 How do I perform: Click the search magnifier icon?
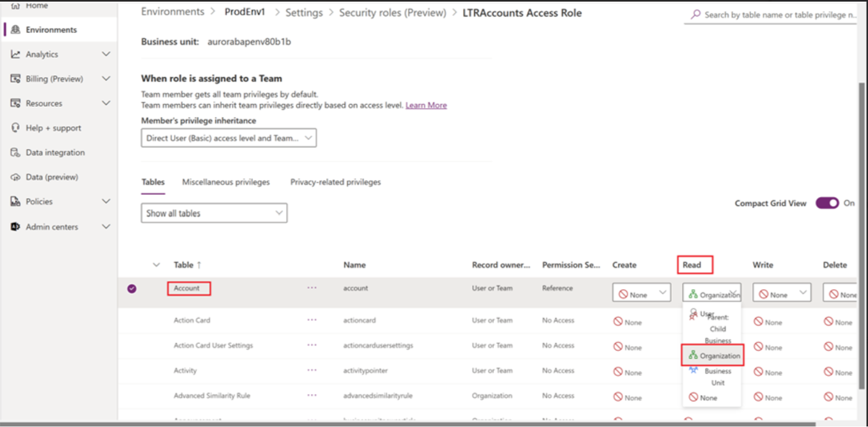point(696,14)
